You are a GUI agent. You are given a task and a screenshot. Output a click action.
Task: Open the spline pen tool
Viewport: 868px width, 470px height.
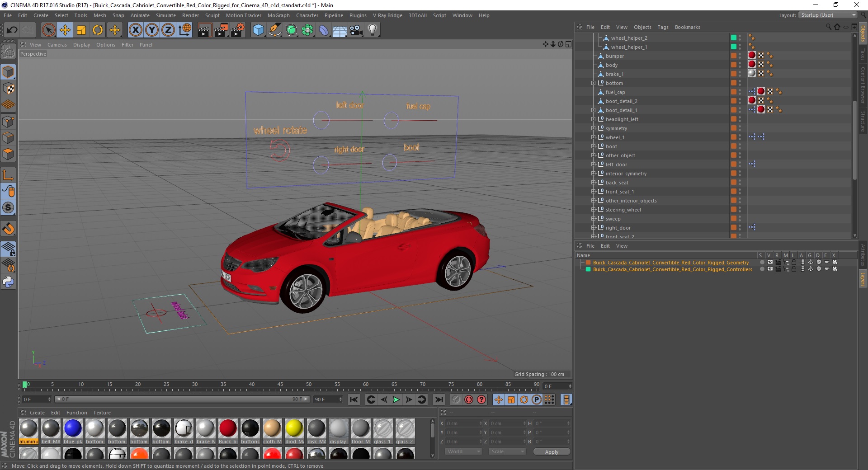click(x=274, y=30)
